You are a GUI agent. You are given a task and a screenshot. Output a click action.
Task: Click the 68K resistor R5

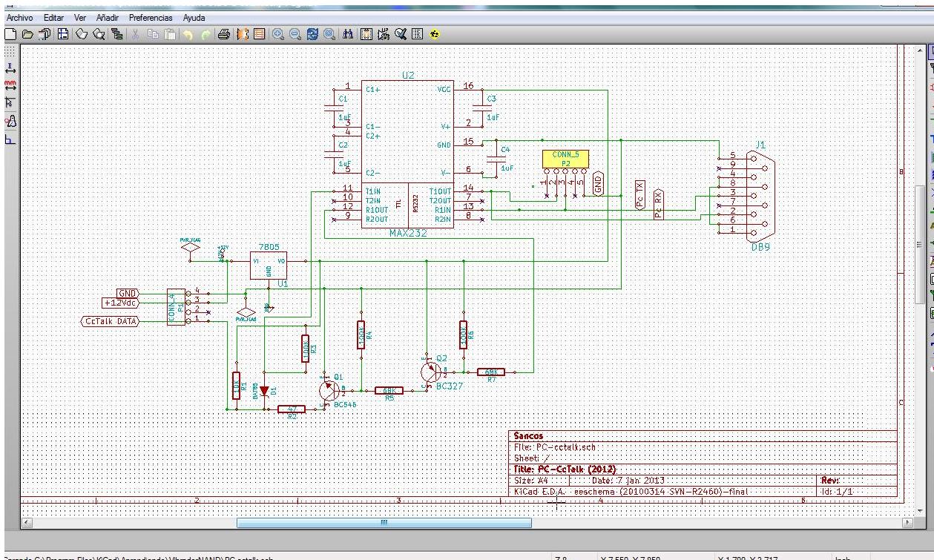click(x=389, y=390)
